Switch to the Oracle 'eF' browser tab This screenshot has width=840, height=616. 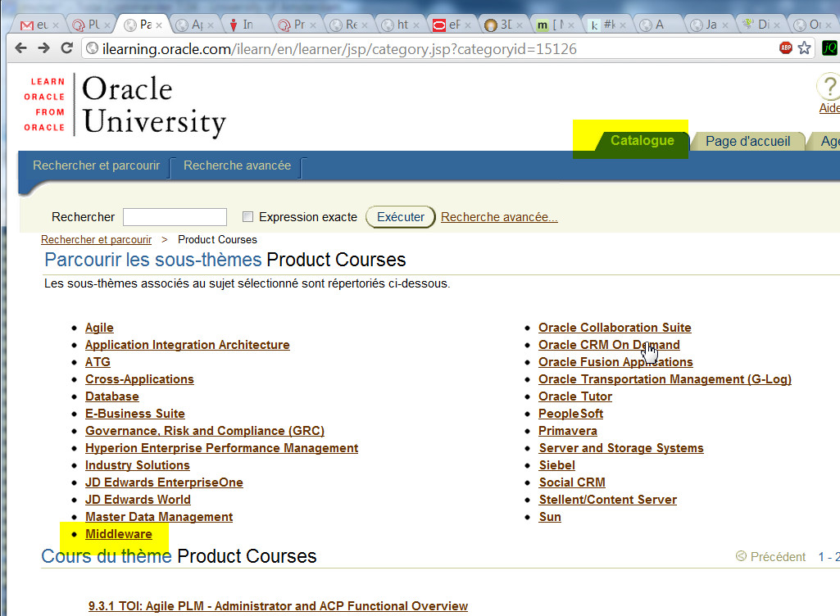[450, 25]
